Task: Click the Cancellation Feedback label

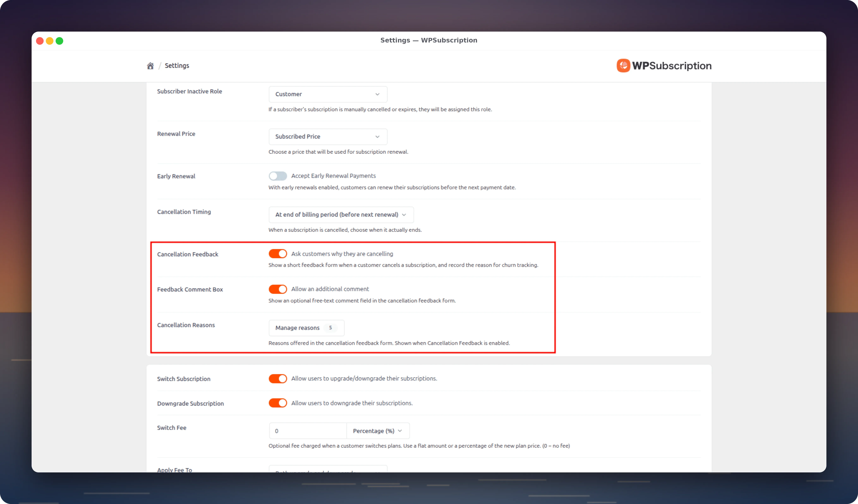Action: pyautogui.click(x=188, y=254)
